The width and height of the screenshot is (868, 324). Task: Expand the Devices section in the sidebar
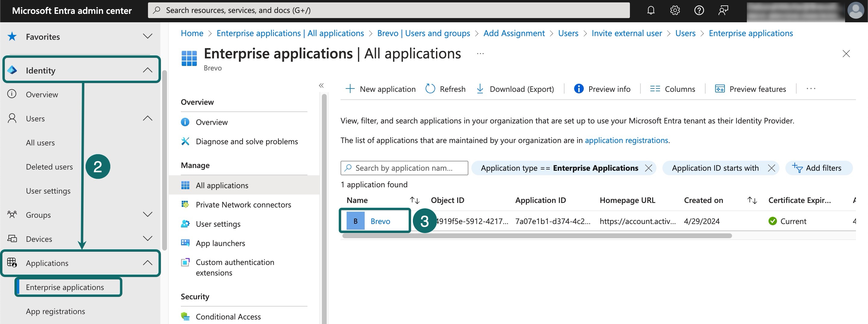(x=147, y=238)
